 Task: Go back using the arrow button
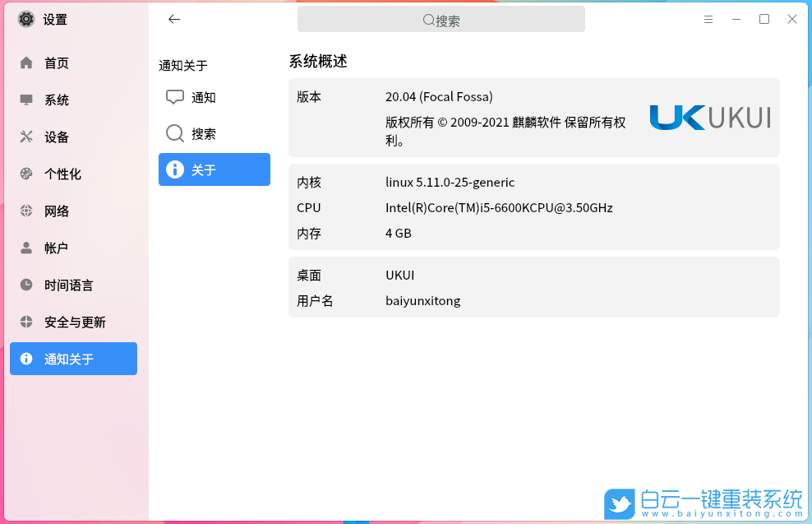pyautogui.click(x=173, y=19)
